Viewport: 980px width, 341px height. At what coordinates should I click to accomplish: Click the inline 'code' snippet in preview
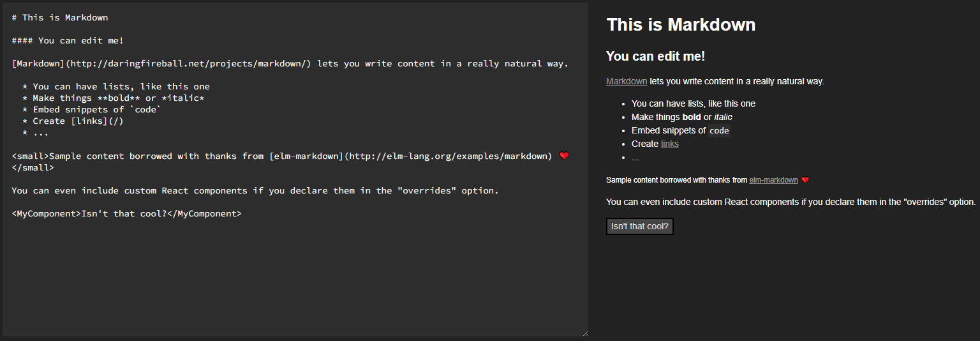click(x=719, y=130)
